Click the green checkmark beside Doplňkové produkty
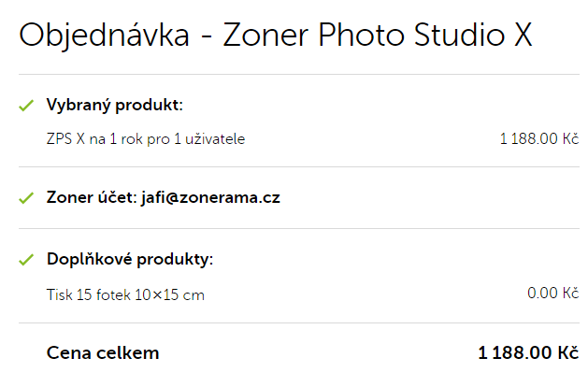The width and height of the screenshot is (588, 387). pyautogui.click(x=26, y=259)
